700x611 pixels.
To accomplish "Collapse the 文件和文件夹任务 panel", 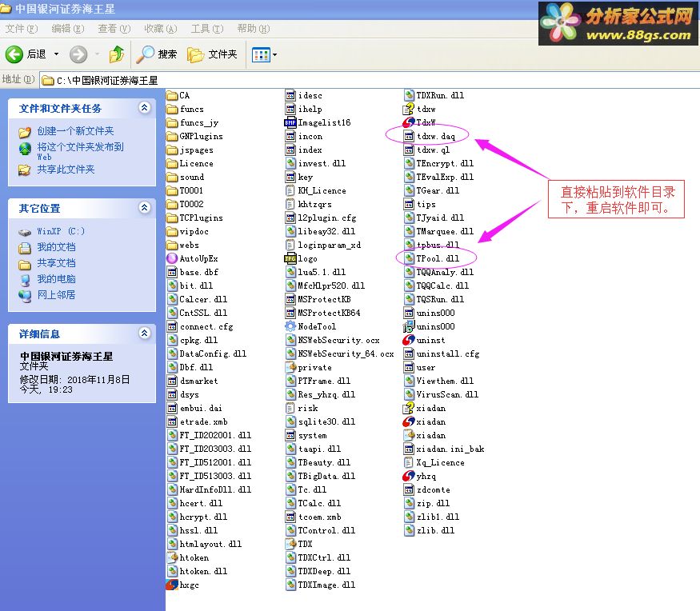I will pyautogui.click(x=144, y=107).
